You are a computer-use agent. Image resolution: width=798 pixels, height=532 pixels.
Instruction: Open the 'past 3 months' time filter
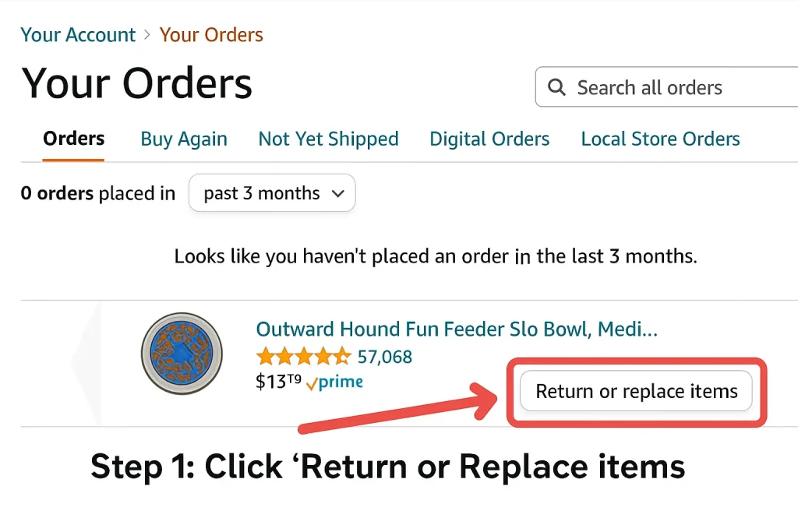pyautogui.click(x=271, y=192)
